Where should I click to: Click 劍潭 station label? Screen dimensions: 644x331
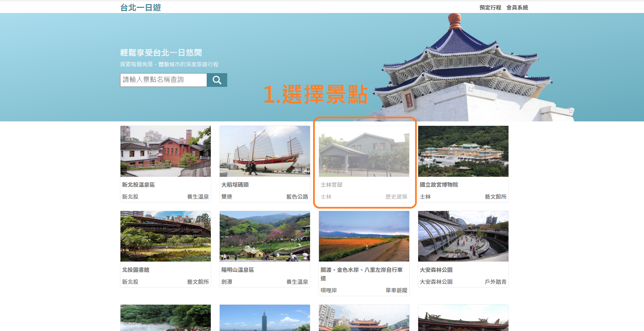pos(227,282)
